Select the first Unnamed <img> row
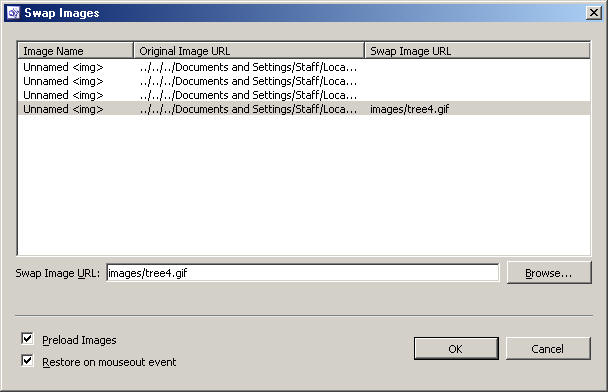 304,67
